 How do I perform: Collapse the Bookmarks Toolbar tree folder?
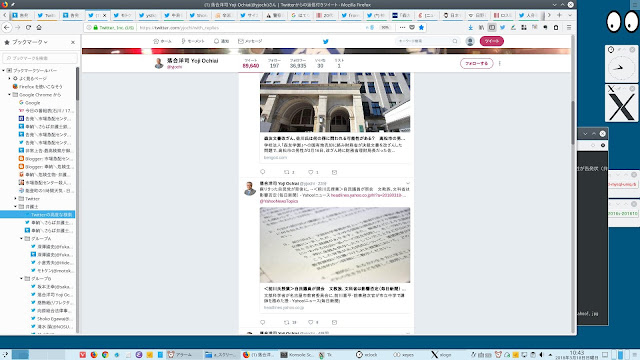tap(4, 70)
